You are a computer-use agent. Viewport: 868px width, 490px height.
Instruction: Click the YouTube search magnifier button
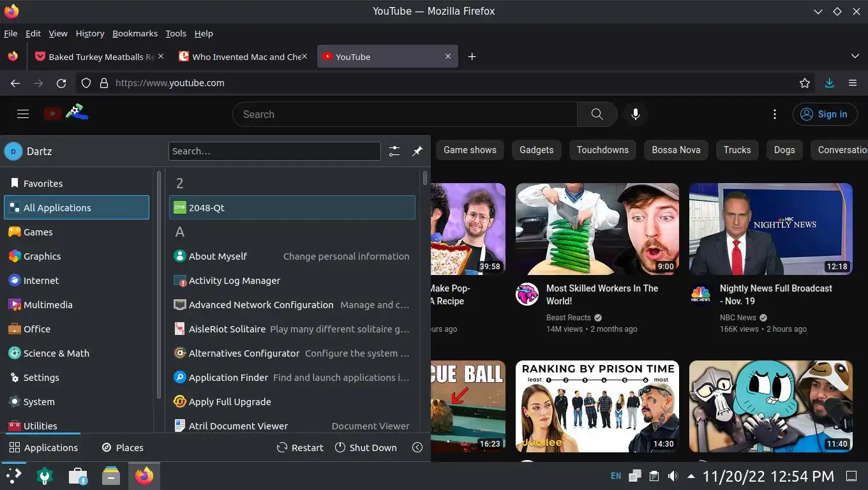coord(597,114)
